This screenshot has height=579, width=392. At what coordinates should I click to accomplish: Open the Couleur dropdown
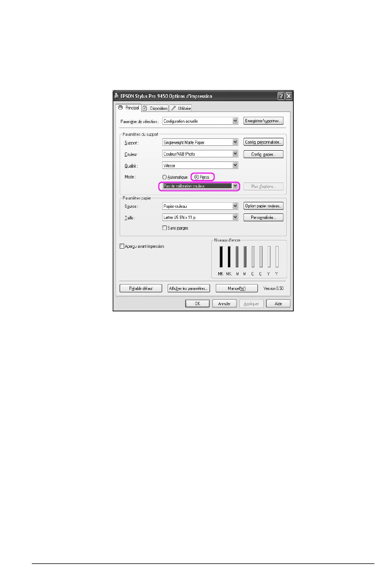click(200, 154)
